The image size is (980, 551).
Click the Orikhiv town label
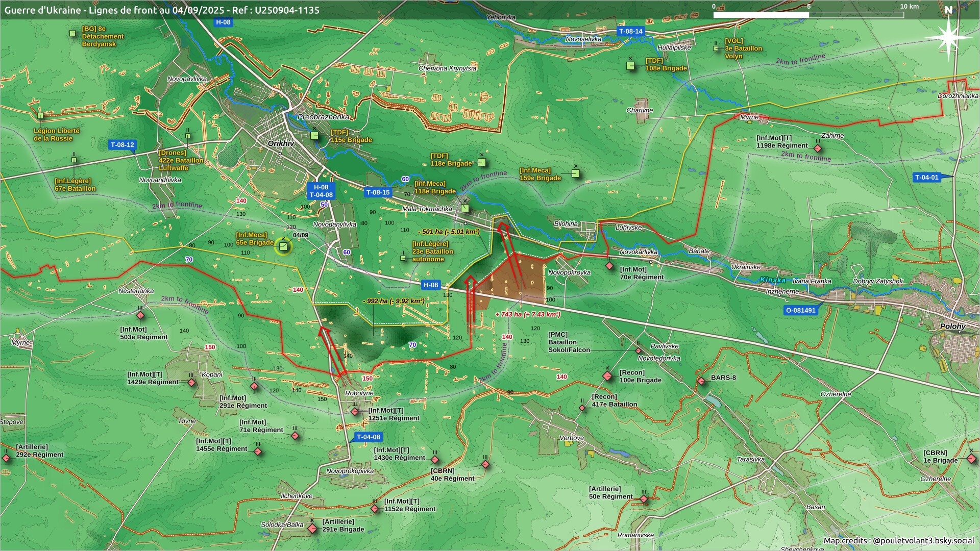click(281, 144)
